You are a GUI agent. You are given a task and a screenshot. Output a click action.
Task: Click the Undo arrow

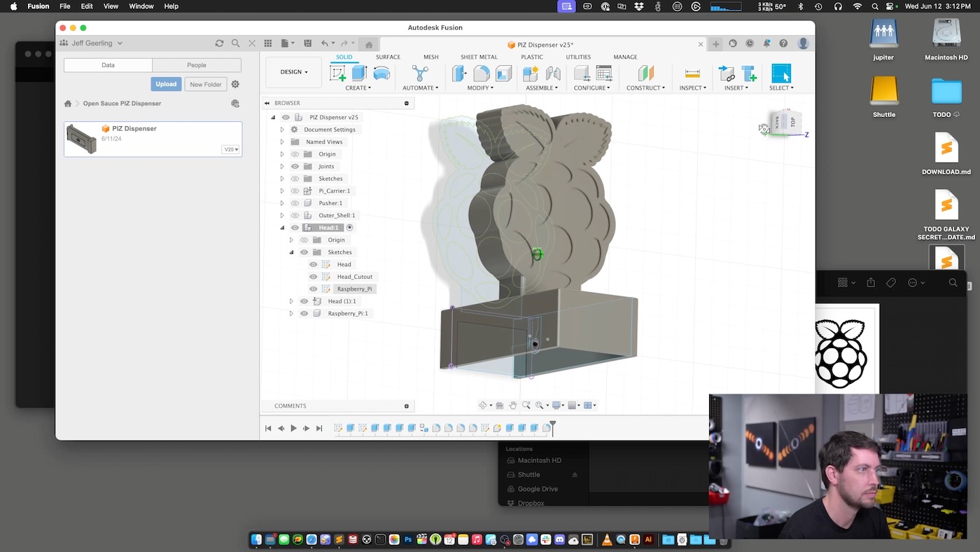coord(324,43)
